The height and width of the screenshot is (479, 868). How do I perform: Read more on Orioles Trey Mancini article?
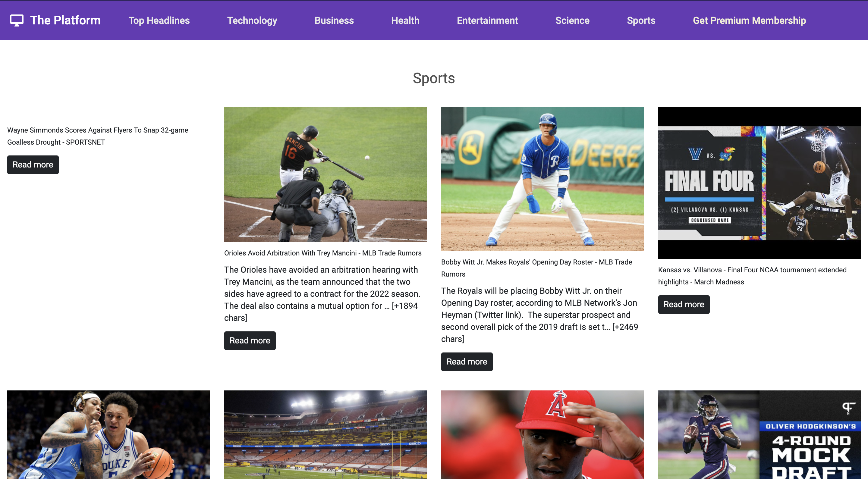click(250, 340)
